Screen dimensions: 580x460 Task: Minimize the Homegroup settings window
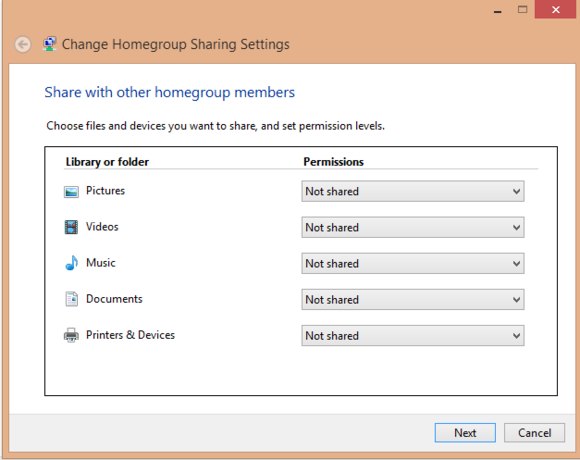click(x=498, y=10)
